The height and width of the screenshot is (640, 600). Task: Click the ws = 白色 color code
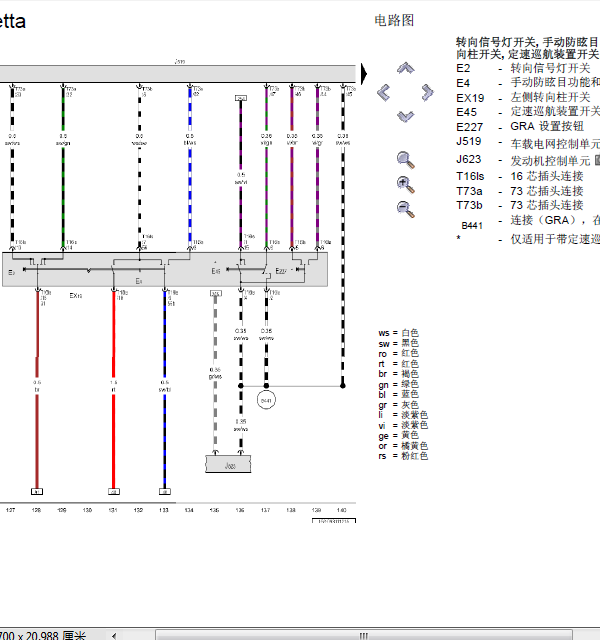click(x=399, y=333)
